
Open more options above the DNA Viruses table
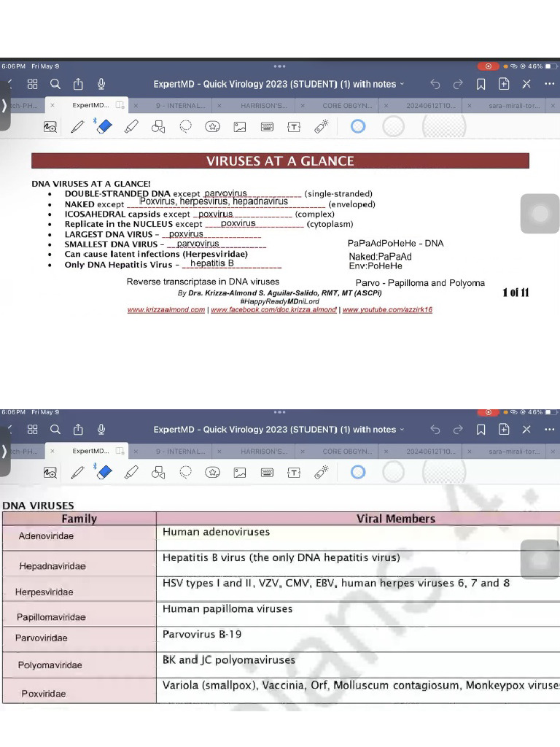pos(550,429)
